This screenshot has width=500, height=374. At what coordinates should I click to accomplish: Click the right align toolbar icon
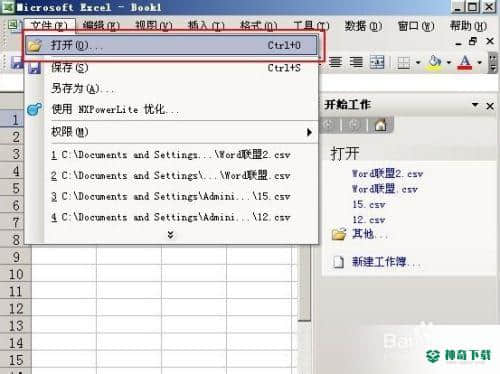coord(356,62)
